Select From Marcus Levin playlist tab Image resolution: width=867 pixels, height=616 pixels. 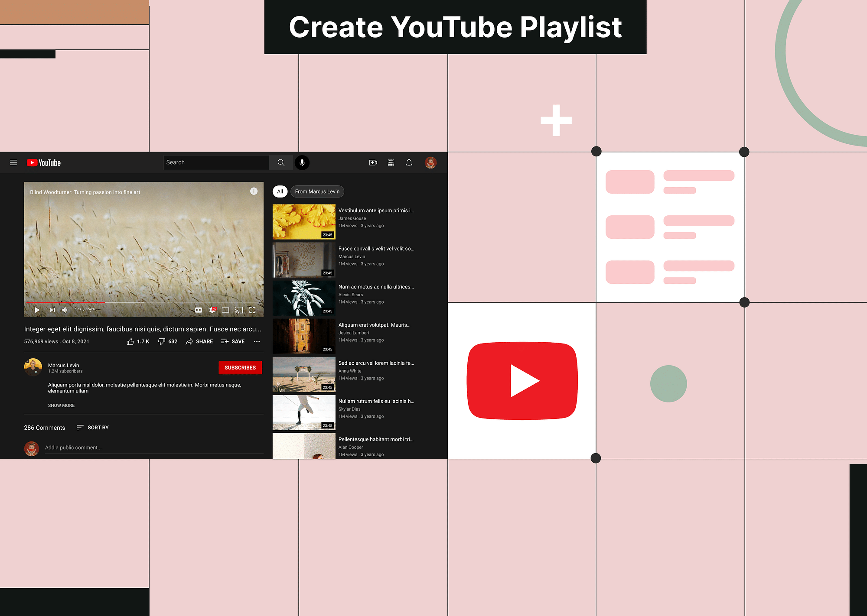(x=317, y=191)
